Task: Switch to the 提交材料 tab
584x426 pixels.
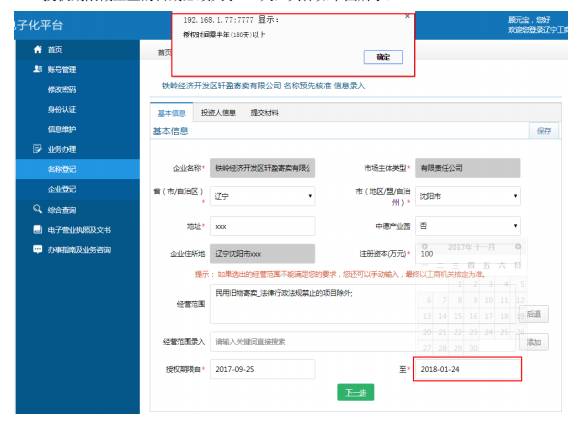Action: point(264,112)
